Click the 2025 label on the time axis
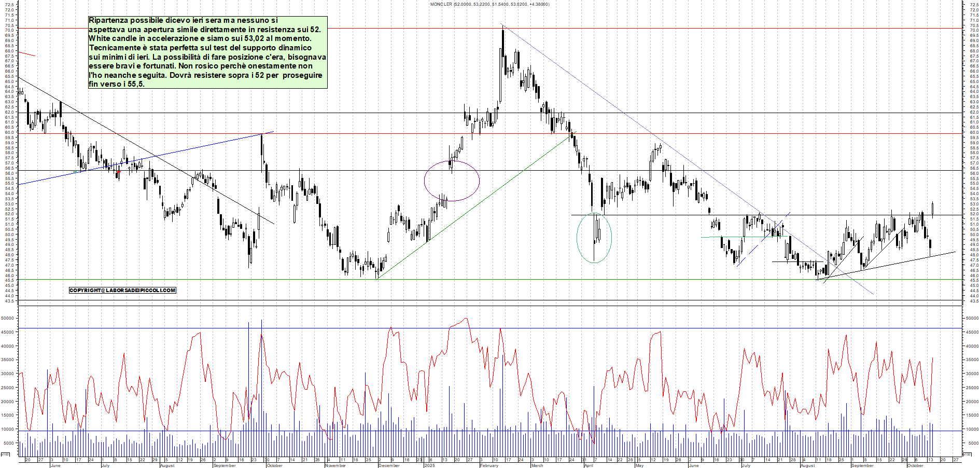This screenshot has height=468, width=980. (x=429, y=465)
